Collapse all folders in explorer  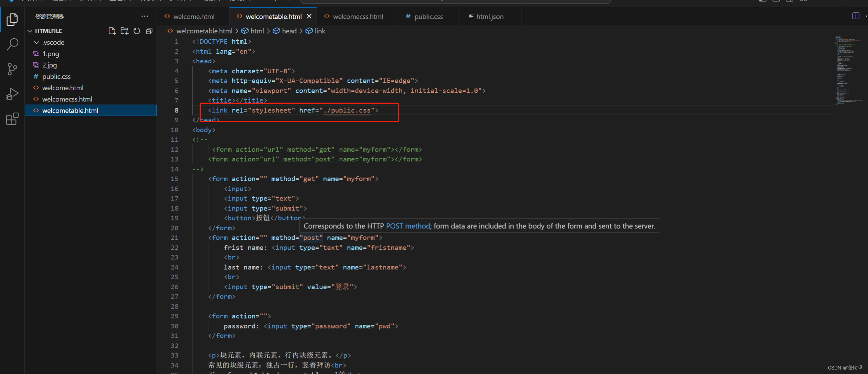pyautogui.click(x=149, y=31)
